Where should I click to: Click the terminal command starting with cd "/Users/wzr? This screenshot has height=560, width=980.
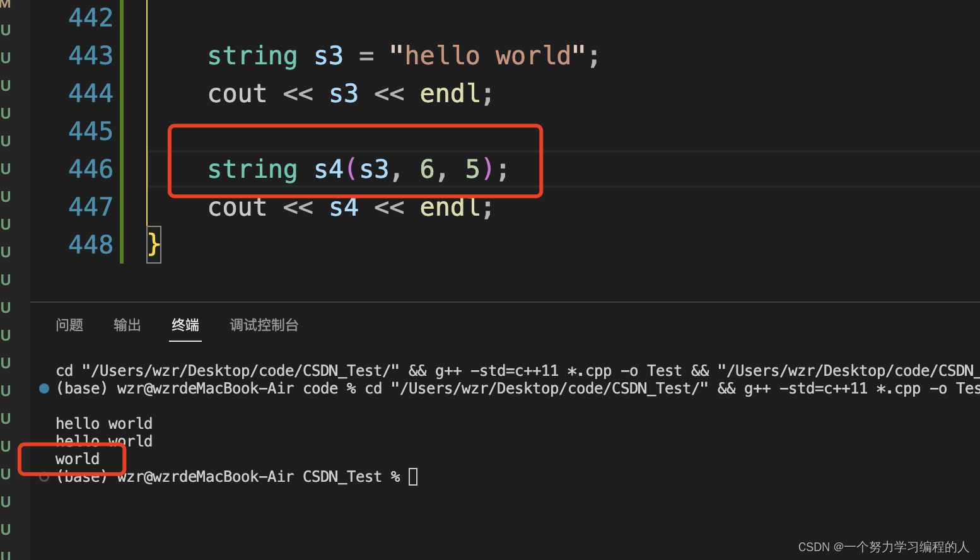pos(517,371)
